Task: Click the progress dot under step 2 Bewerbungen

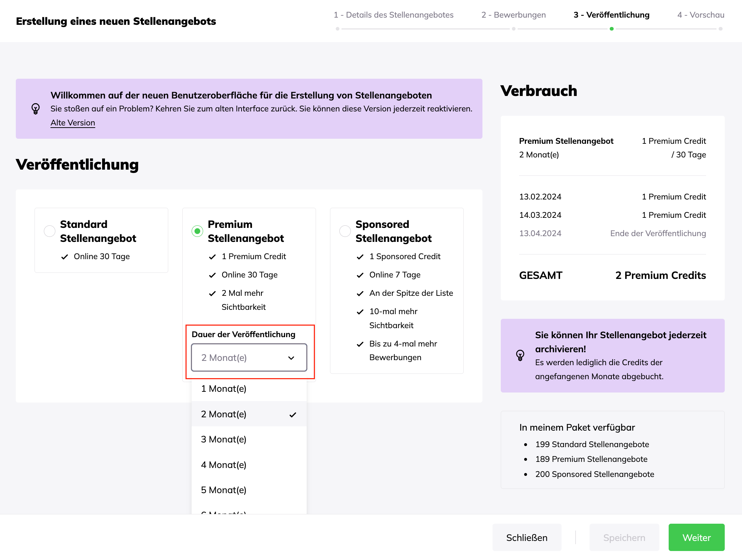Action: 514,29
